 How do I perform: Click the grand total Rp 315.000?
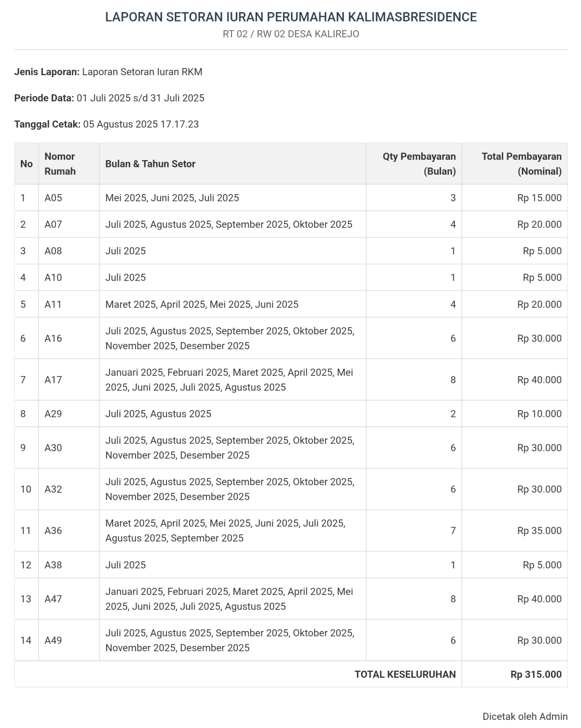click(536, 674)
